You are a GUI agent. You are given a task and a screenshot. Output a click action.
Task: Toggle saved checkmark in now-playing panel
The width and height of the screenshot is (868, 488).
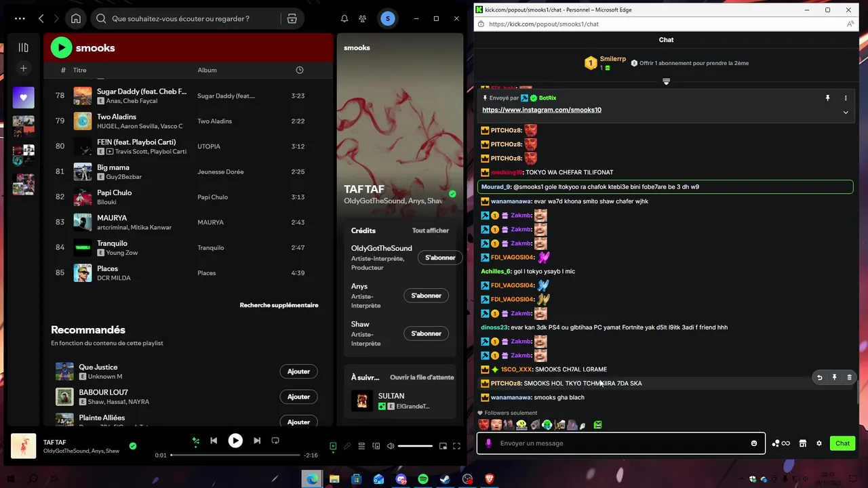[452, 194]
